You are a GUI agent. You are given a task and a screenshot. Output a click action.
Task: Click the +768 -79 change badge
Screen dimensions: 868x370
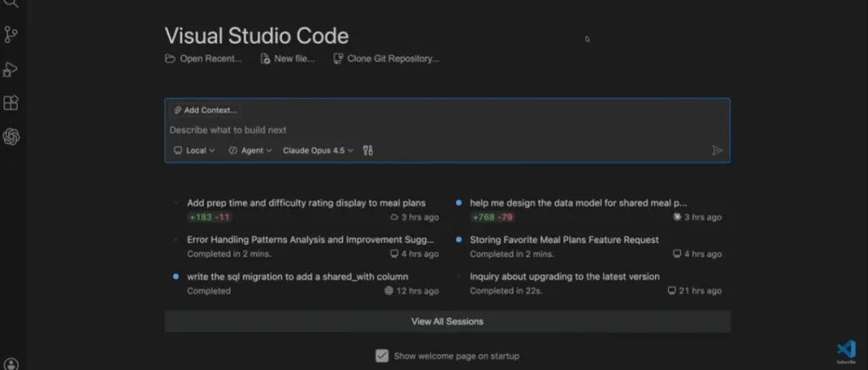[x=492, y=217]
